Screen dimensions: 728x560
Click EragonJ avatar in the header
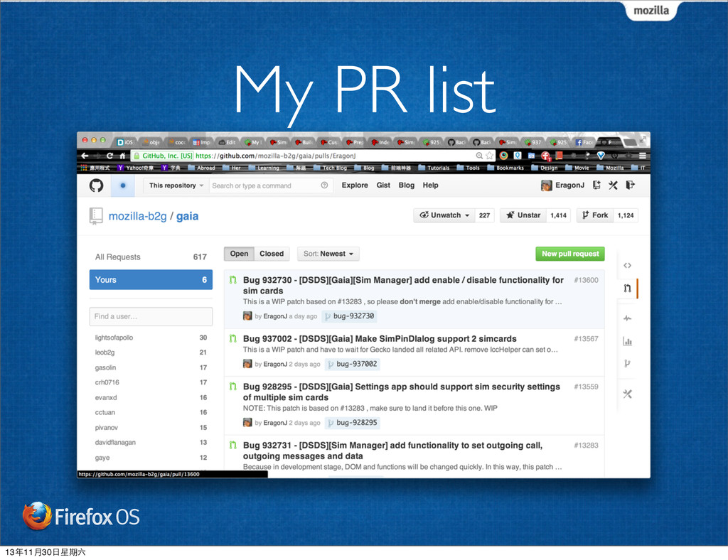pyautogui.click(x=547, y=185)
